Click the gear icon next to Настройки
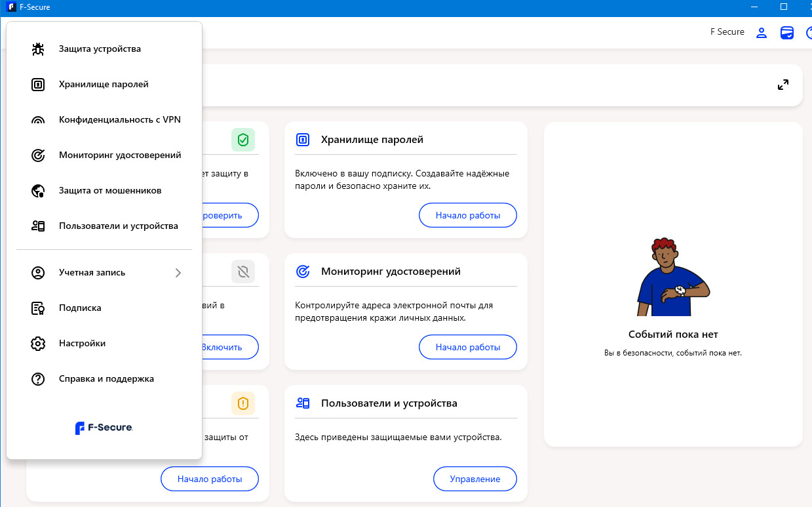The height and width of the screenshot is (507, 812). tap(38, 344)
